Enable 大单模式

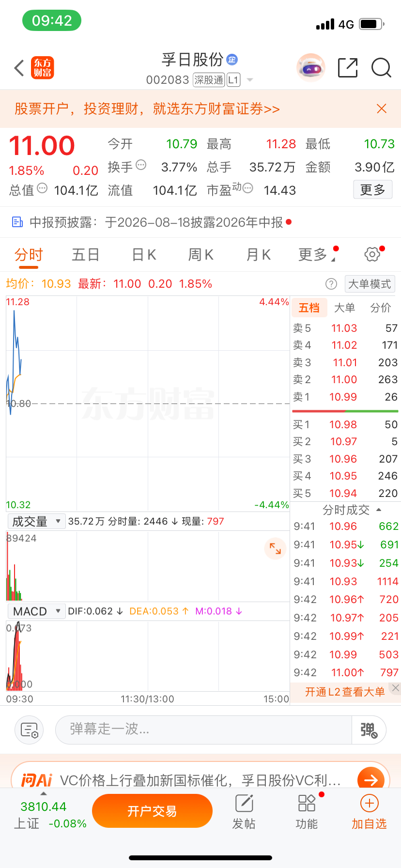(x=370, y=284)
